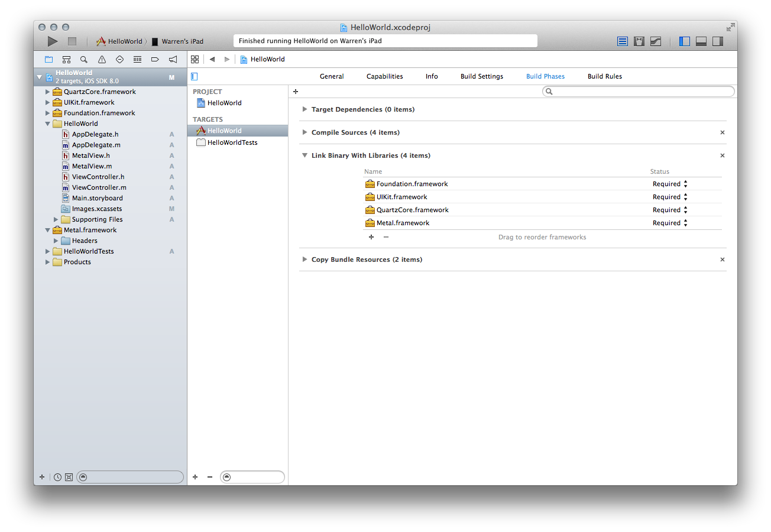Open the issue navigator warning icon
The height and width of the screenshot is (532, 771).
102,59
